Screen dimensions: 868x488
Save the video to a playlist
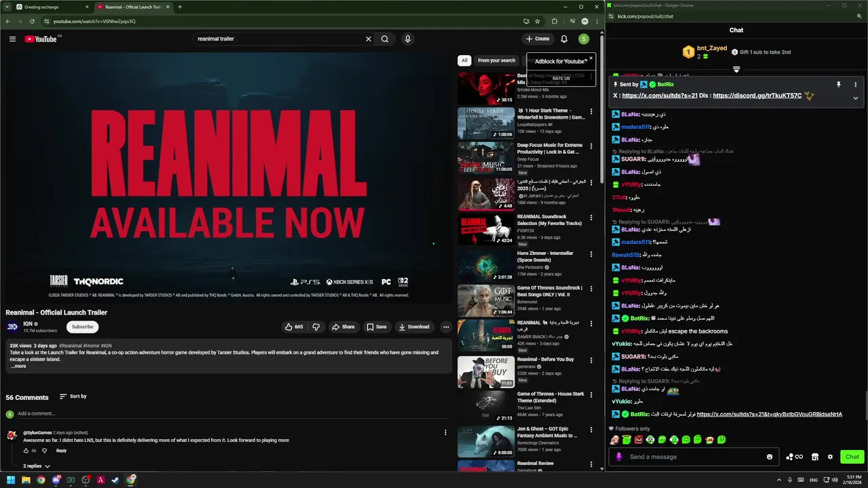click(x=376, y=327)
